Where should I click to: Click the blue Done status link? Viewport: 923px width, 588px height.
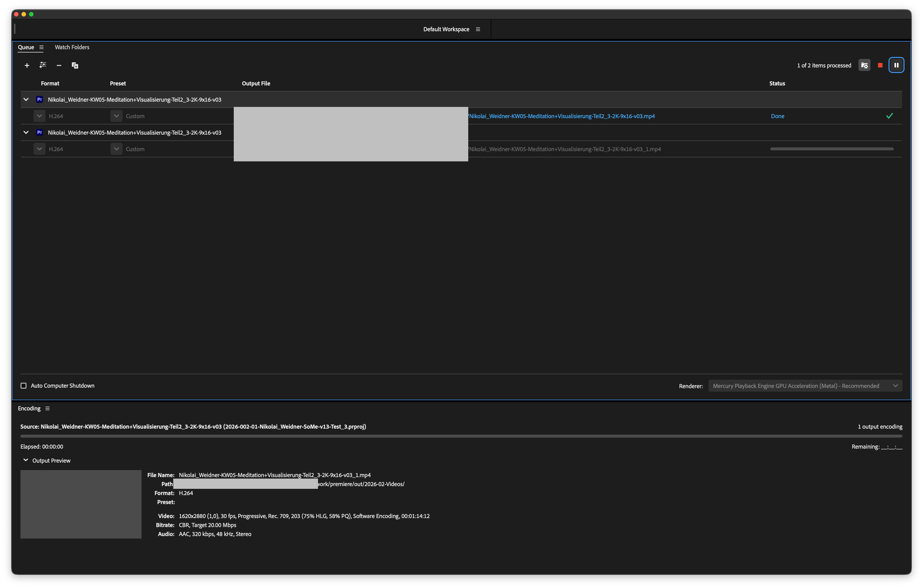pyautogui.click(x=777, y=116)
